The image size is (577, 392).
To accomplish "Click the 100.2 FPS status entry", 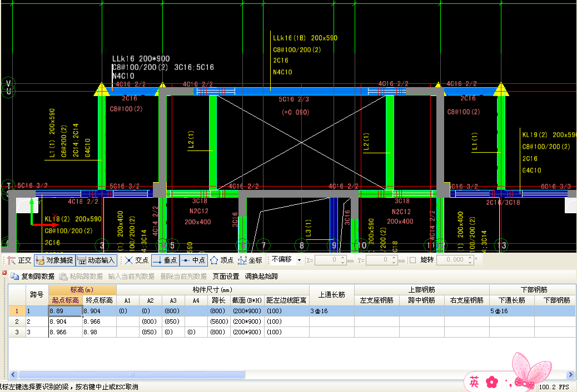I will (554, 387).
